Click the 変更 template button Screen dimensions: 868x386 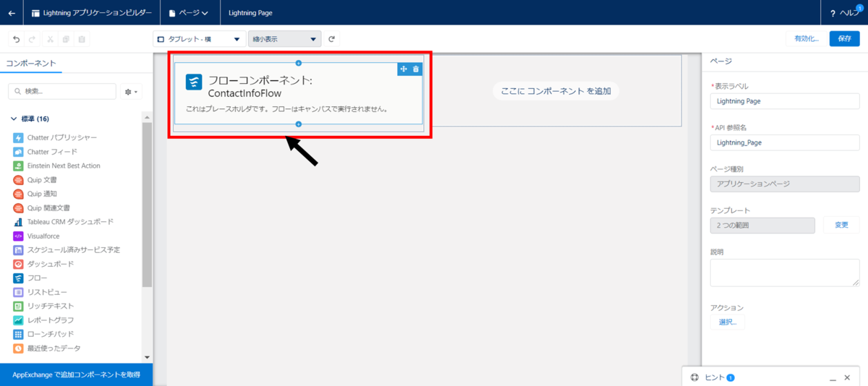tap(841, 225)
